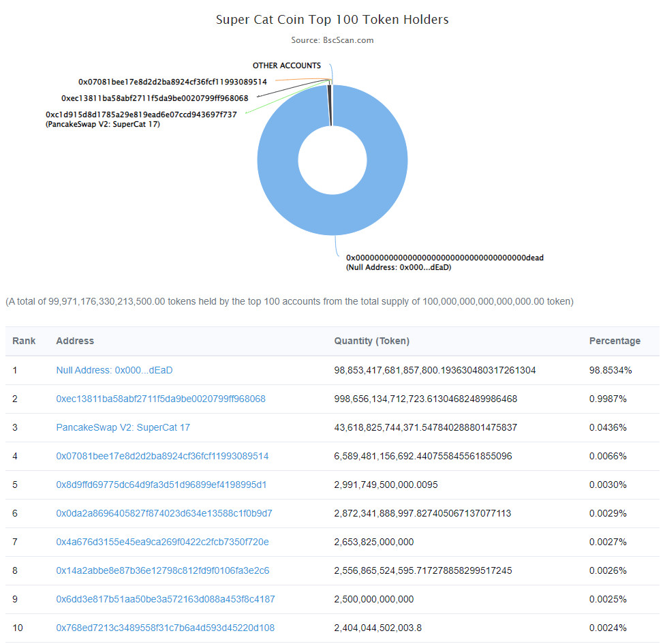665x644 pixels.
Task: Click the Source: BscScan.com subtitle
Action: pos(332,40)
